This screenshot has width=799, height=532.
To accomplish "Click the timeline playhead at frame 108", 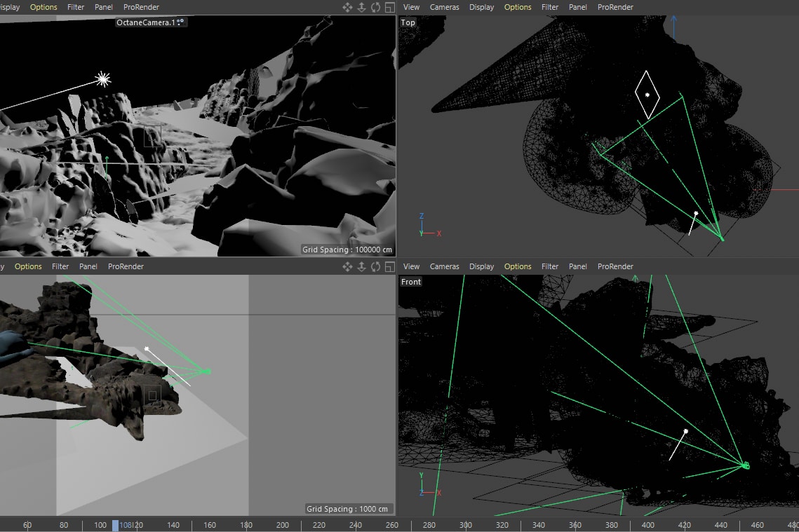I will point(115,525).
